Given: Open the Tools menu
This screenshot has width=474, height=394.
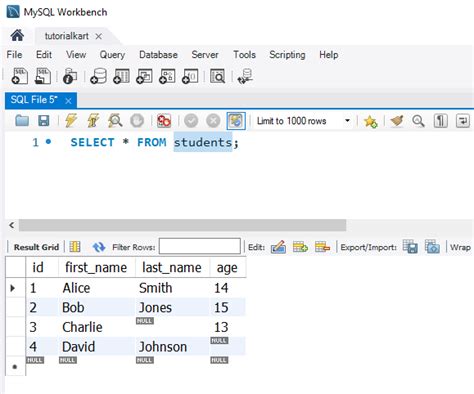Looking at the screenshot, I should (244, 54).
